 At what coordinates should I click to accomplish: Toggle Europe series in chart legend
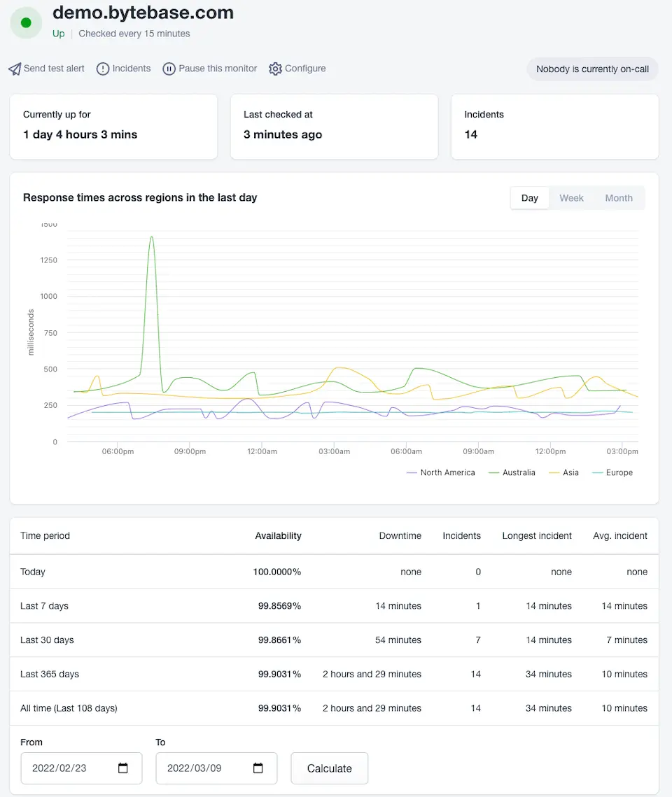point(612,473)
